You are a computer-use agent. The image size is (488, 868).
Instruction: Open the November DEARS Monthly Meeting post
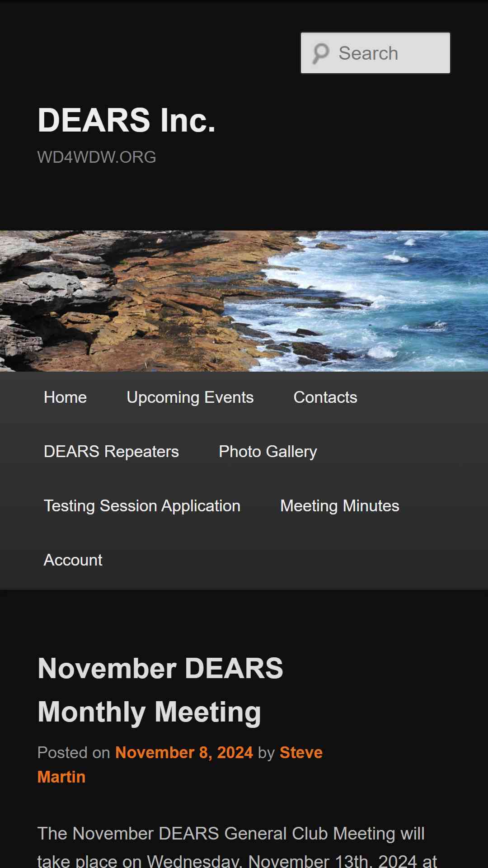[x=160, y=690]
